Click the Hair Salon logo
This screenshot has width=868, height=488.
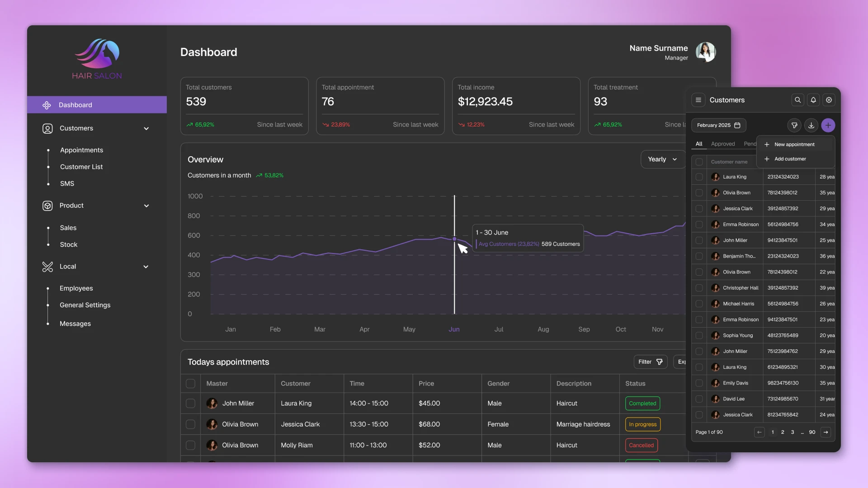click(x=96, y=59)
